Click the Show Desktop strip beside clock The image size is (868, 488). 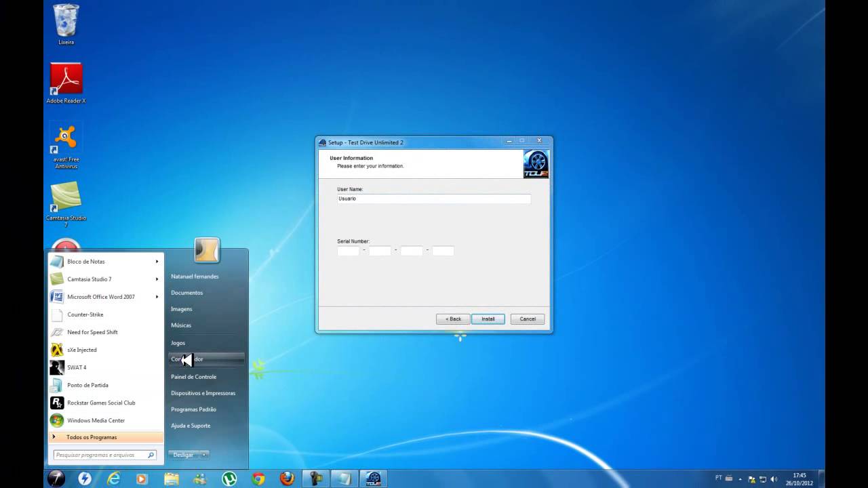[x=821, y=479]
